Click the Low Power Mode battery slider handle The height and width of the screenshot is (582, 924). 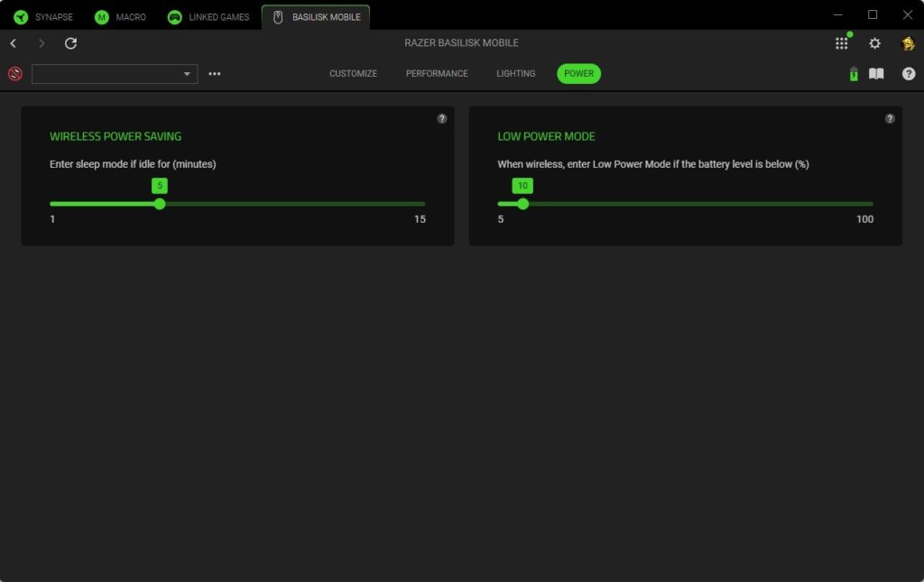(x=522, y=204)
